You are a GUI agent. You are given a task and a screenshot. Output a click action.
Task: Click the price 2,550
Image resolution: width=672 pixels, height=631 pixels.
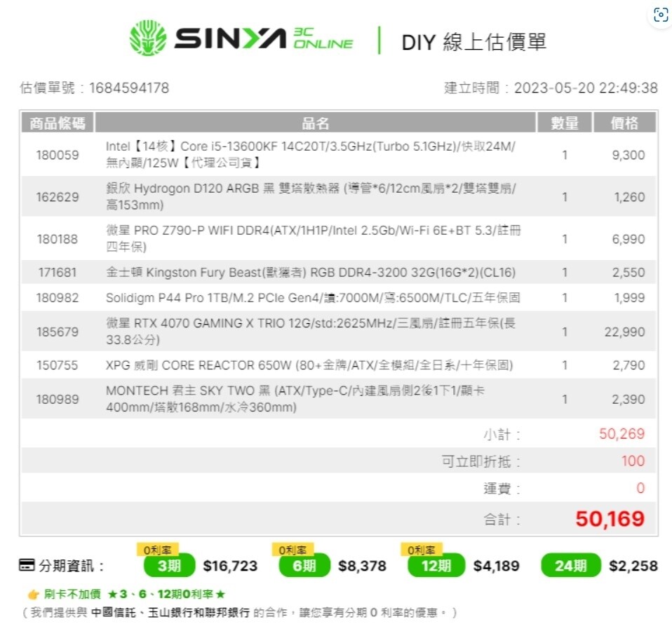pos(629,273)
